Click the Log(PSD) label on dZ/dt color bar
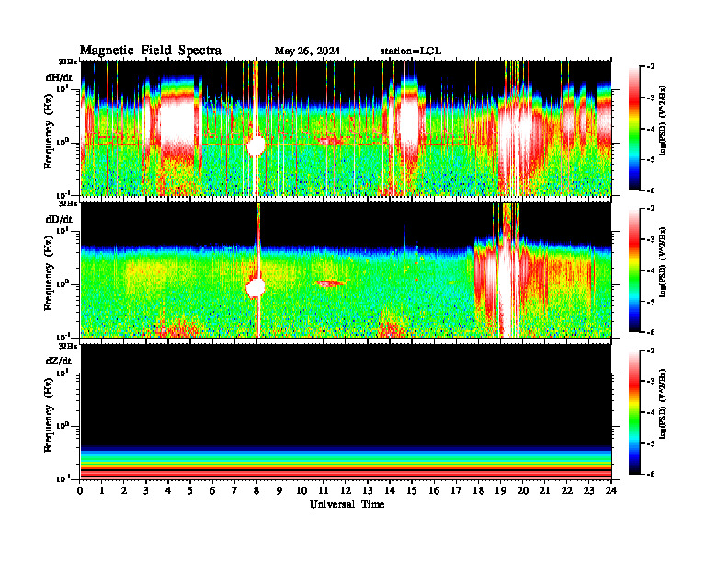The width and height of the screenshot is (728, 563). (x=663, y=404)
